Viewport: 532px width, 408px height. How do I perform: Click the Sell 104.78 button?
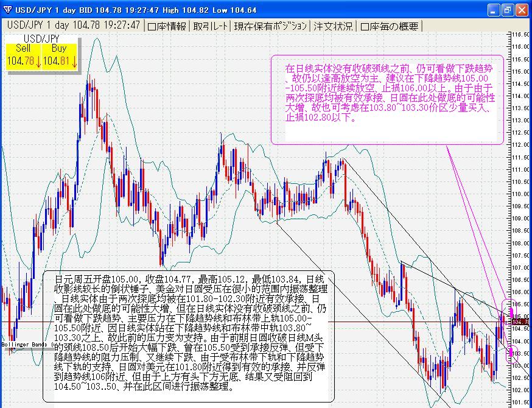click(23, 57)
